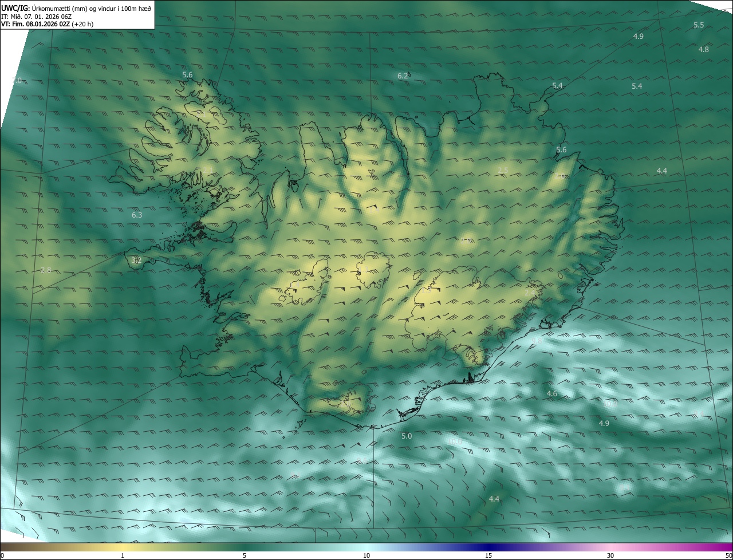This screenshot has width=733, height=560.
Task: Click the map value label '2.5'
Action: (503, 170)
